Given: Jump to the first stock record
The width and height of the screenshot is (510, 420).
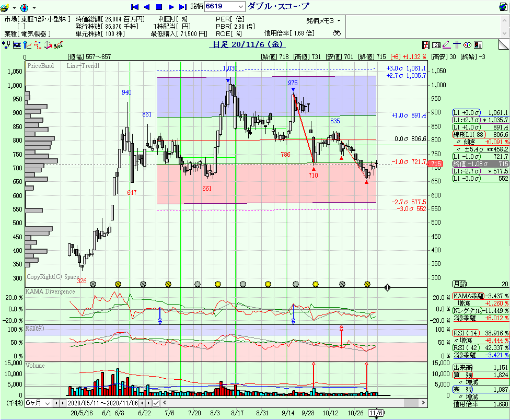Looking at the screenshot, I should tap(134, 7).
